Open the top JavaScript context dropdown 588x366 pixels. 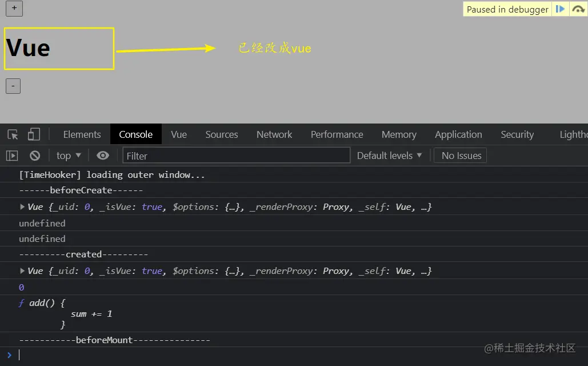pos(69,156)
